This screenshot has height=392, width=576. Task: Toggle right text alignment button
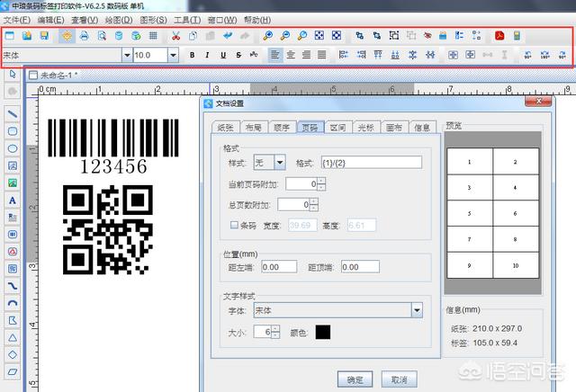click(306, 55)
